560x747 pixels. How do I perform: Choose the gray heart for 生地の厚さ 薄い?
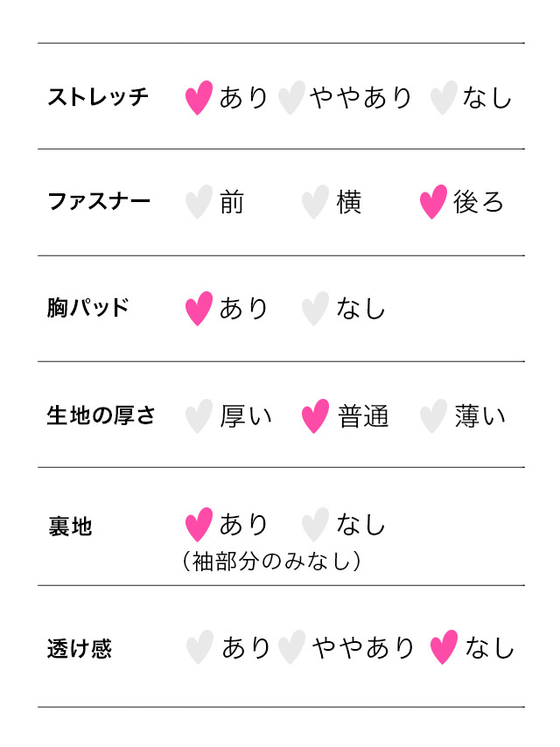433,416
